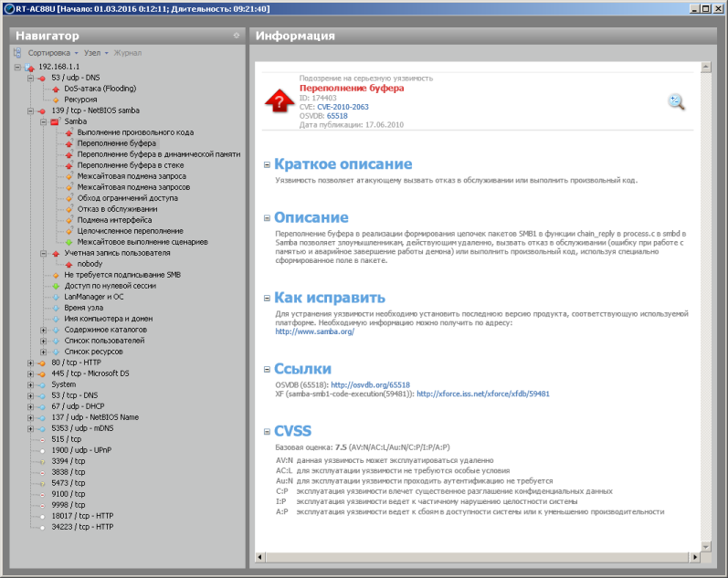Image resolution: width=728 pixels, height=578 pixels.
Task: Expand the Список ресурсов node
Action: [x=43, y=352]
